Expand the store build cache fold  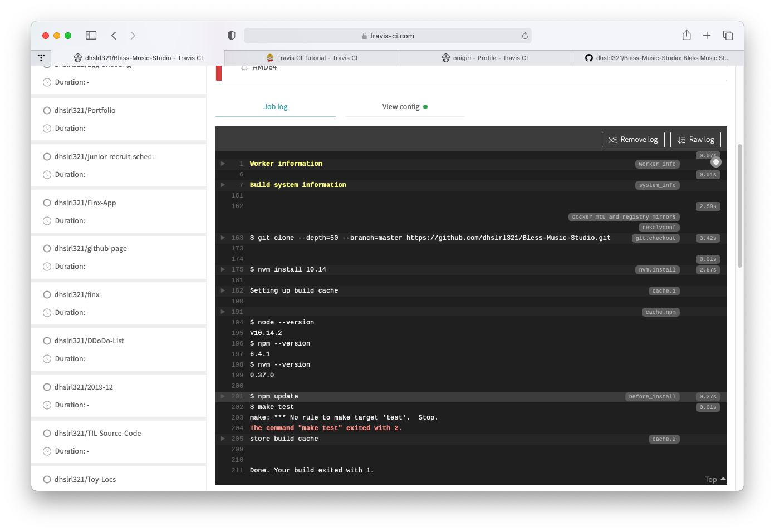223,439
